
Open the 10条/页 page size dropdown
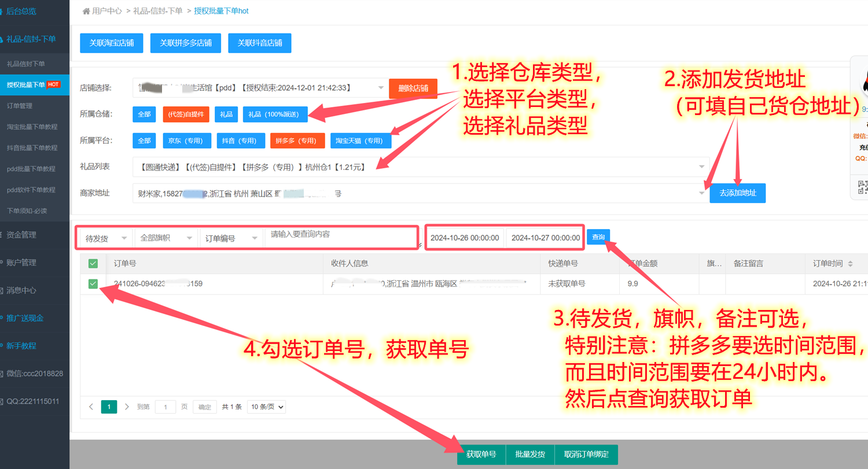267,407
